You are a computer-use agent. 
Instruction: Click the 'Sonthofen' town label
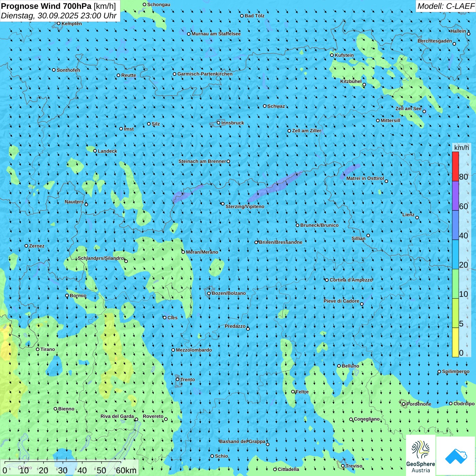(x=68, y=70)
